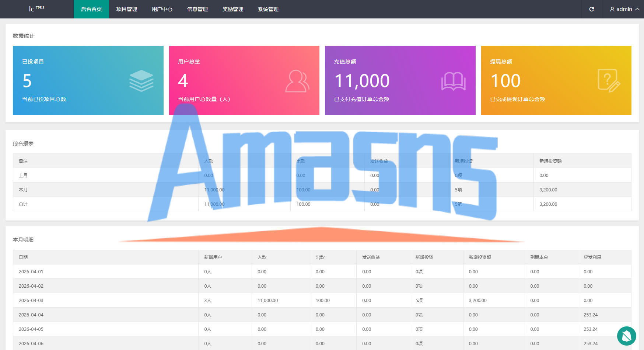The image size is (644, 350).
Task: Open the admin user dropdown
Action: pyautogui.click(x=625, y=9)
